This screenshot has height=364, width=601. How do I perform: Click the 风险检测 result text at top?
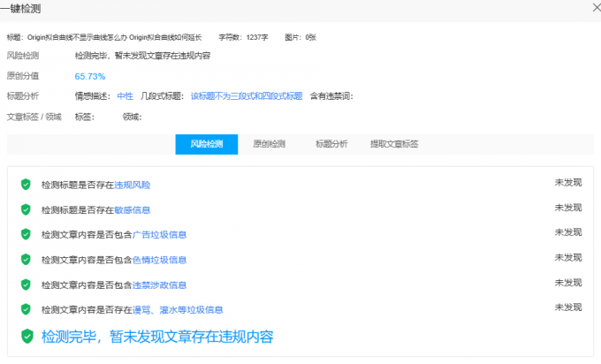[142, 56]
